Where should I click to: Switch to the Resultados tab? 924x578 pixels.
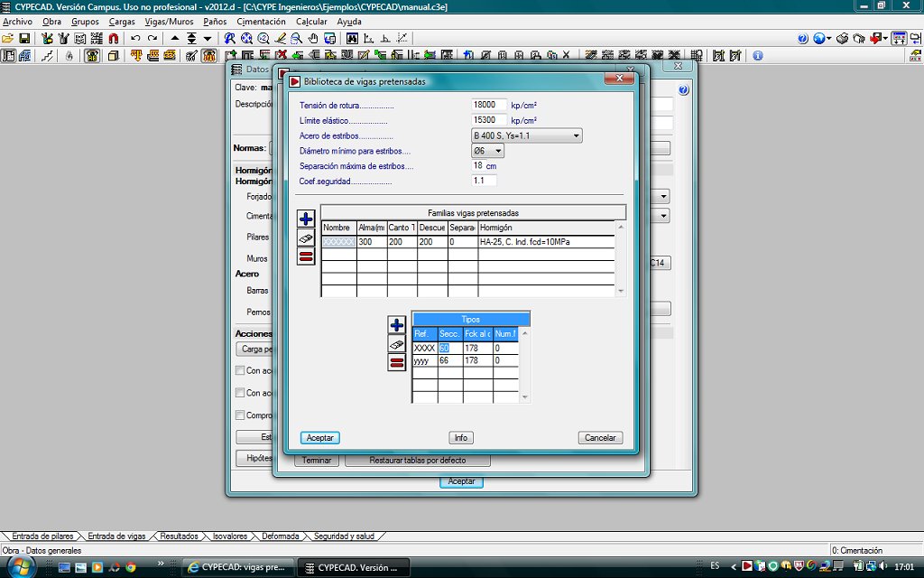tap(180, 536)
